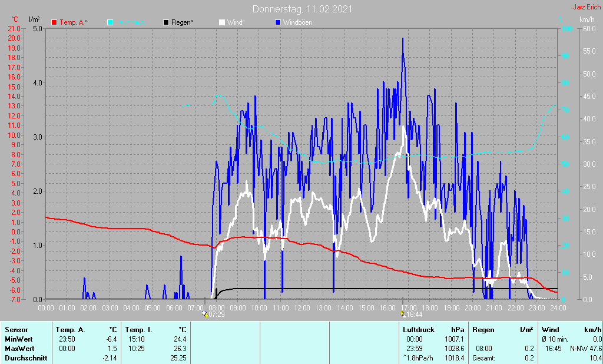The height and width of the screenshot is (364, 603).
Task: Click the Jarz Erich author label
Action: point(587,8)
